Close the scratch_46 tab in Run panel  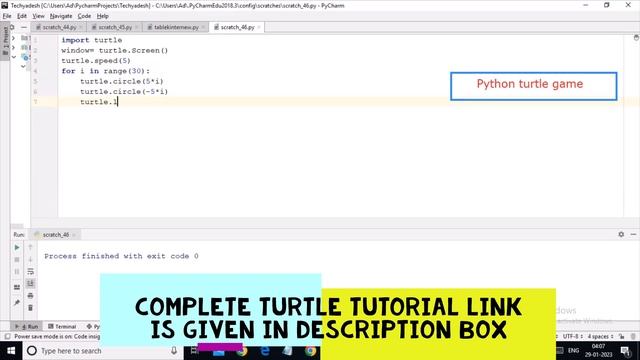click(x=74, y=235)
